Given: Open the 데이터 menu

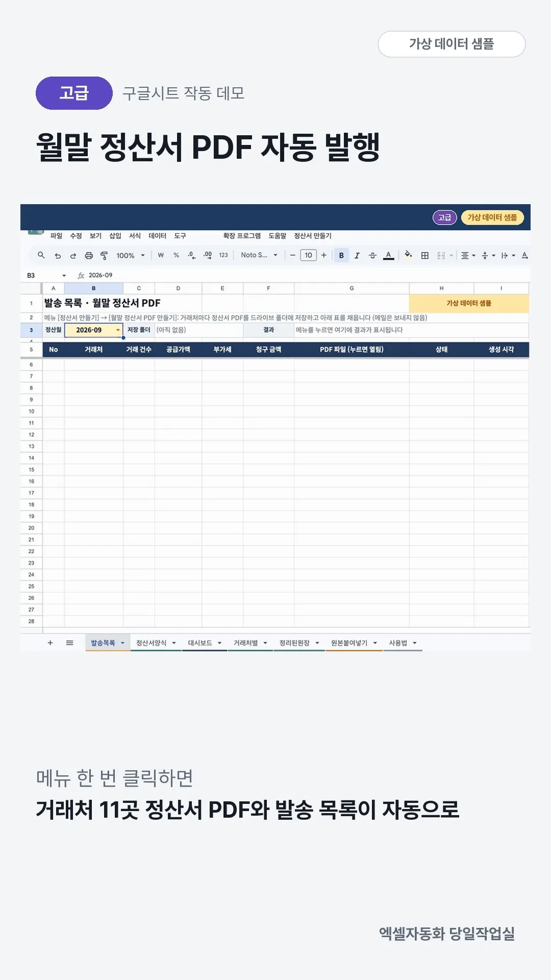Looking at the screenshot, I should tap(158, 236).
